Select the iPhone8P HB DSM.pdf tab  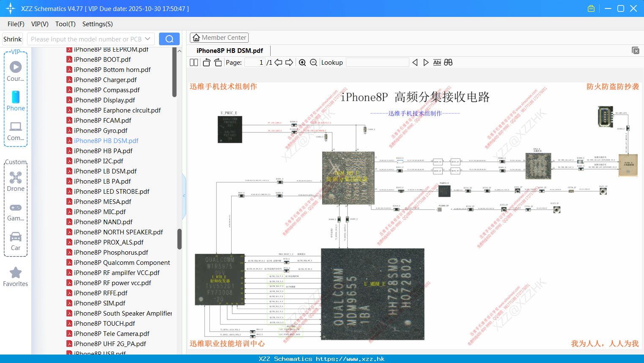(230, 50)
